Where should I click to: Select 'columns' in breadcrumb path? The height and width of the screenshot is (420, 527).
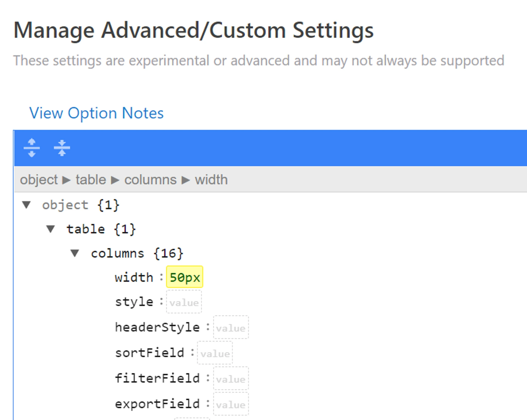coord(150,180)
